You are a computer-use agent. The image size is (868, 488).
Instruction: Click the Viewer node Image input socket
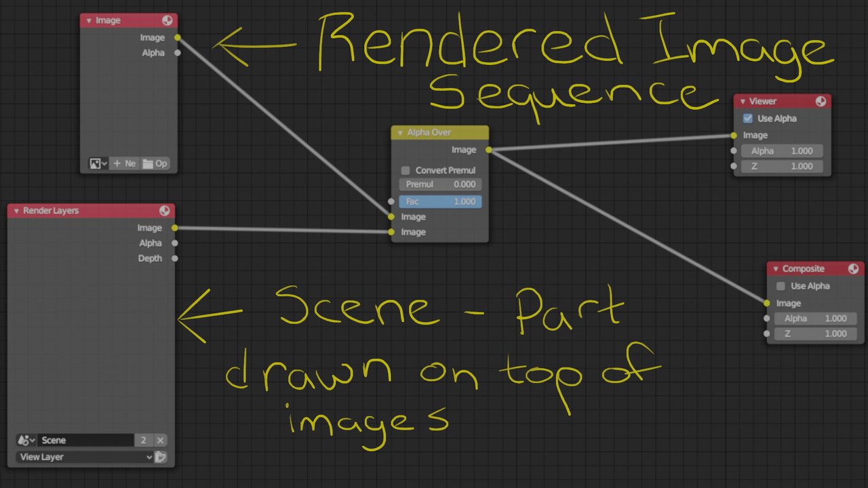point(734,136)
